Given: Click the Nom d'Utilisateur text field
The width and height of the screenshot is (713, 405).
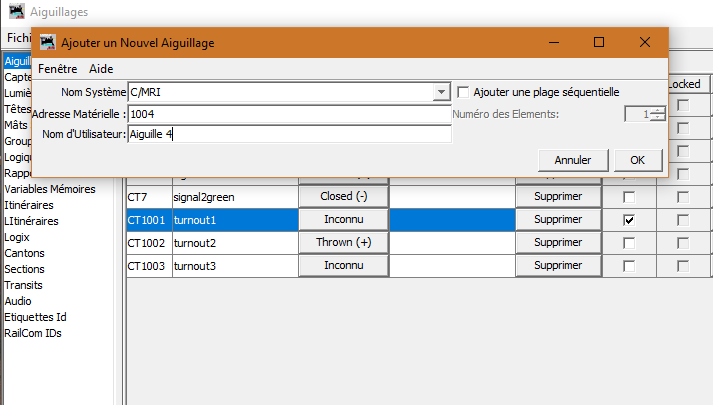Looking at the screenshot, I should tap(288, 135).
